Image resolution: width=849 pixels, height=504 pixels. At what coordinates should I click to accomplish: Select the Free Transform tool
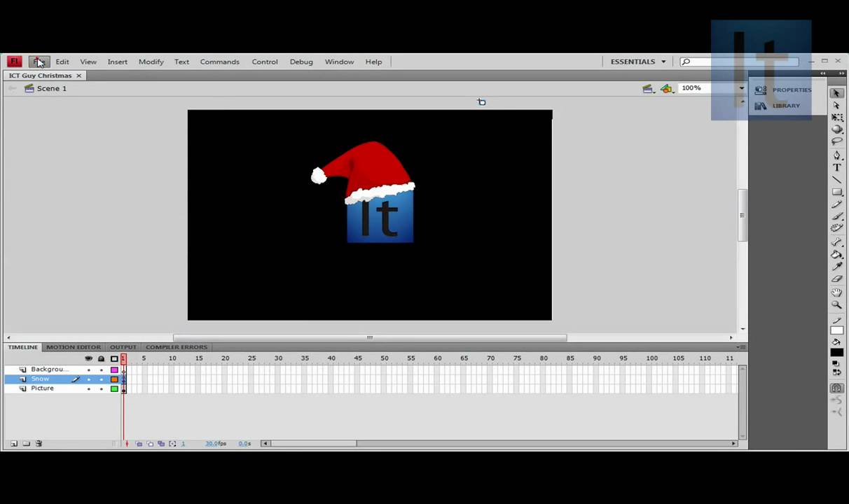pyautogui.click(x=836, y=118)
